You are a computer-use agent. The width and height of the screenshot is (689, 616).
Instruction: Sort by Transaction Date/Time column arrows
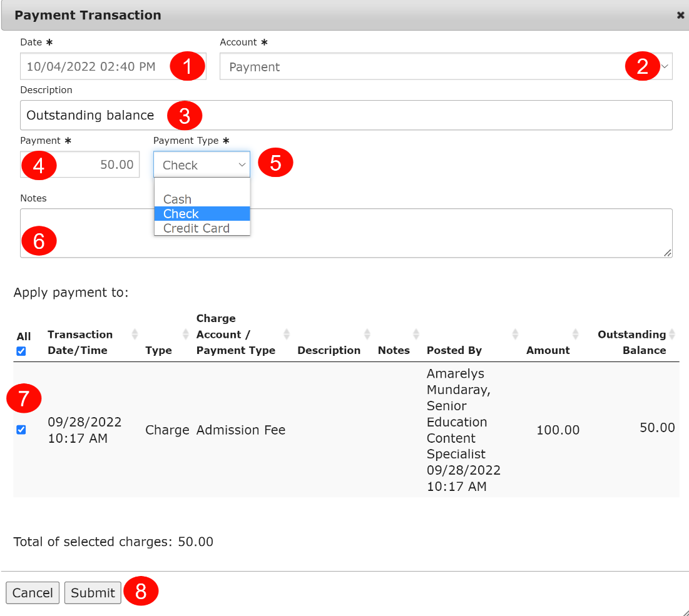tap(134, 335)
